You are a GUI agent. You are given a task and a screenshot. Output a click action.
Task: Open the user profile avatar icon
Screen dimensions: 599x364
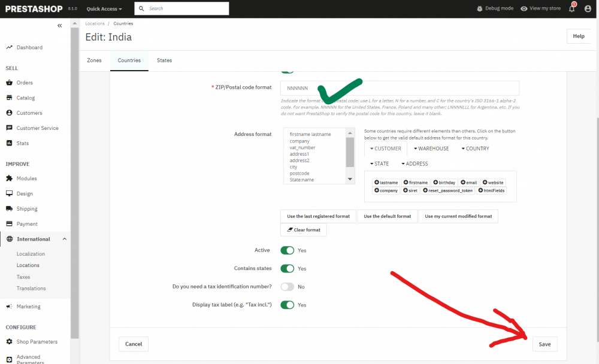(x=588, y=8)
